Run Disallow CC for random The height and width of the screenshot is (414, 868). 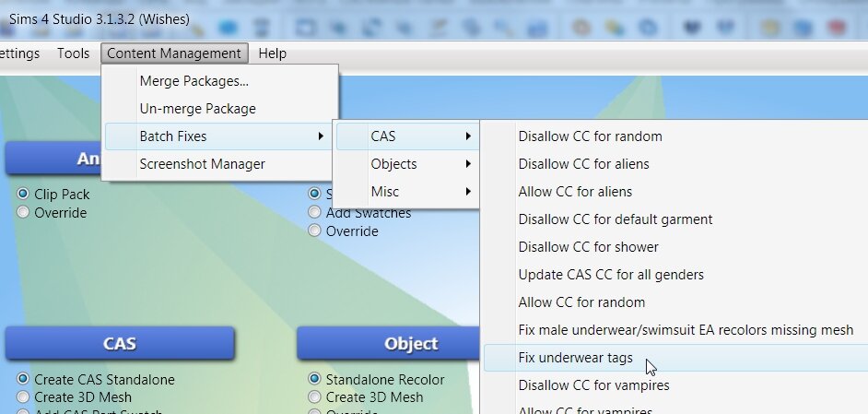(675, 136)
